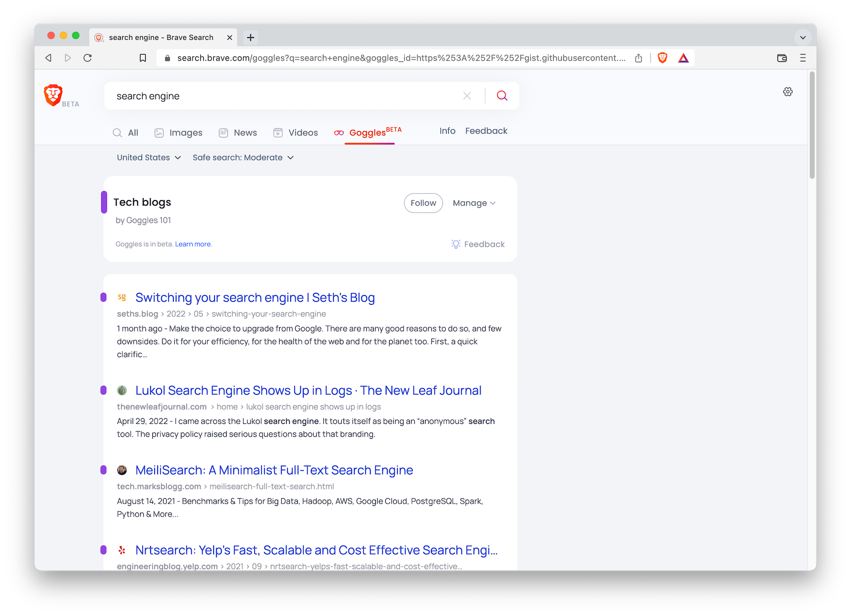Switch to the Images tab

pos(178,133)
